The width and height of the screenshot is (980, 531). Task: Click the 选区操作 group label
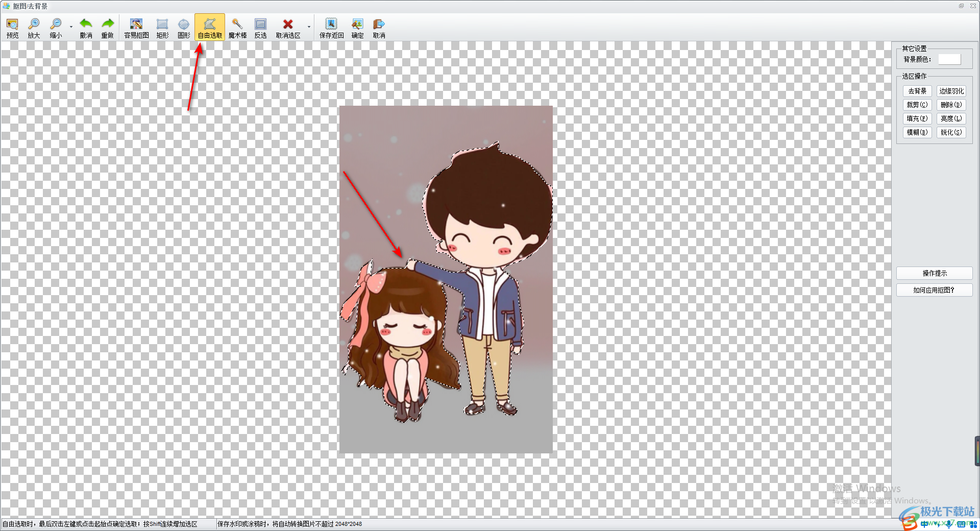[914, 76]
